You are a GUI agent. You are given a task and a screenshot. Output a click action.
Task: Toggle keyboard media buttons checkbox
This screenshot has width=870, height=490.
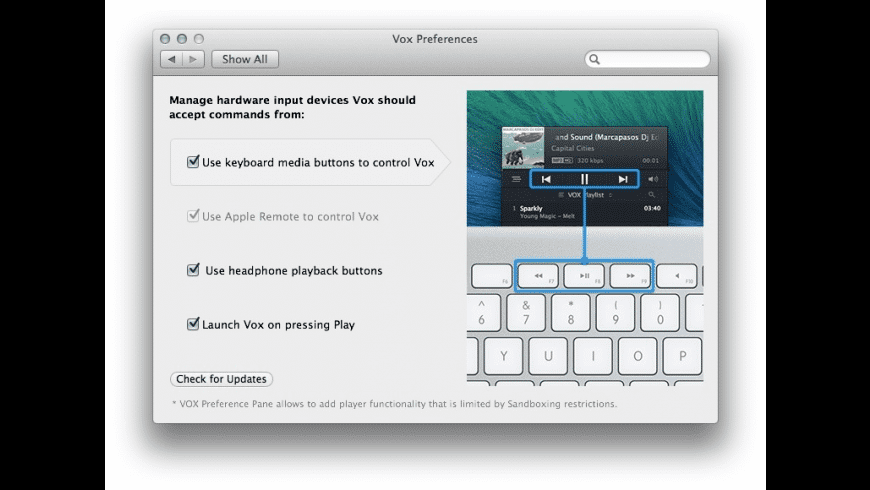click(x=193, y=161)
